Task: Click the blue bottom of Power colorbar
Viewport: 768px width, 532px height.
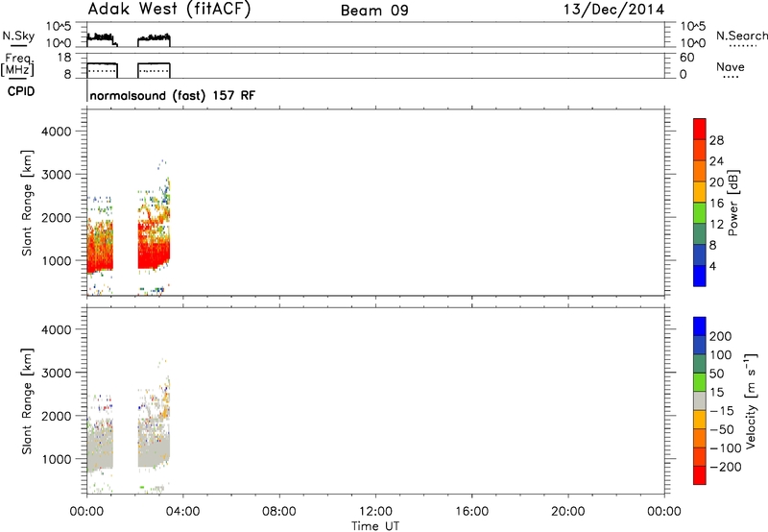Action: (x=700, y=276)
